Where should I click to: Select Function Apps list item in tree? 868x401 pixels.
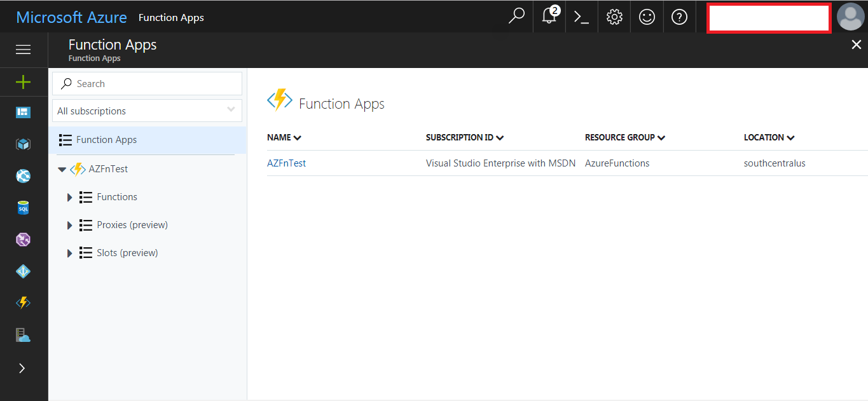coord(148,140)
